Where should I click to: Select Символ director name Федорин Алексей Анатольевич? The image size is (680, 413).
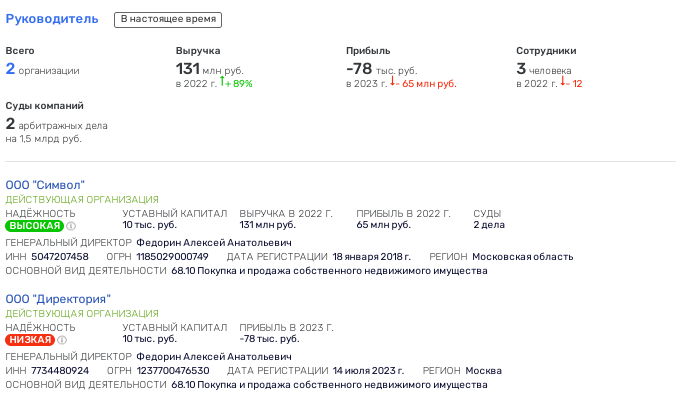click(x=214, y=243)
